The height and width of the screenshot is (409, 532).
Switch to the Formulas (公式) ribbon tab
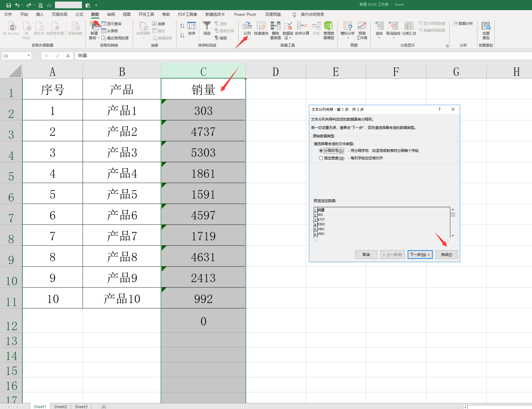(x=79, y=14)
